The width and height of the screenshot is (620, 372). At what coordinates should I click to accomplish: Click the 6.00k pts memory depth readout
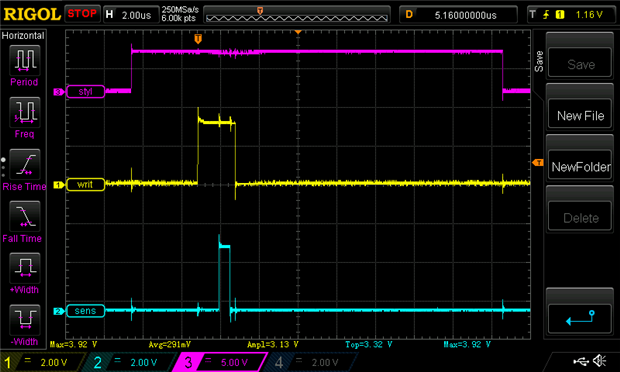coord(178,18)
